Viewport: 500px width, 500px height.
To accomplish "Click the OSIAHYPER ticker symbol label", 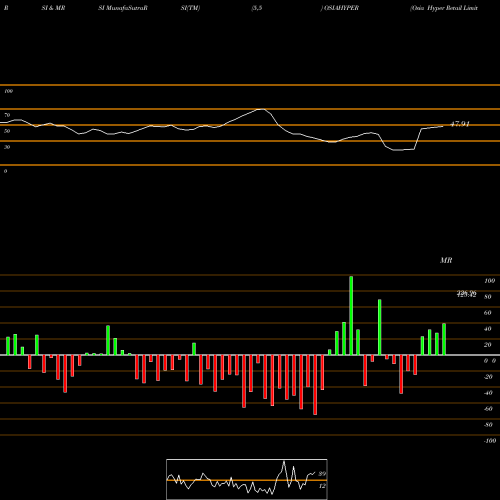I will pyautogui.click(x=342, y=8).
